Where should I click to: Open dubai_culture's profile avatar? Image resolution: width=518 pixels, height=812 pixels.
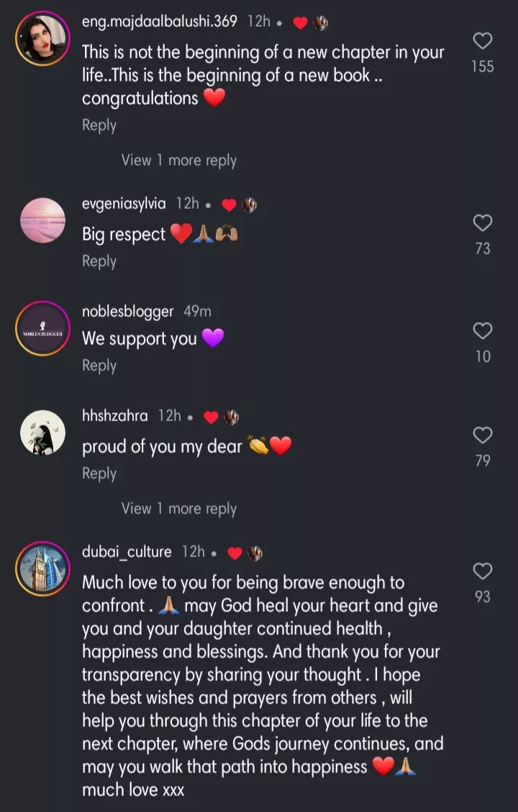tap(43, 568)
